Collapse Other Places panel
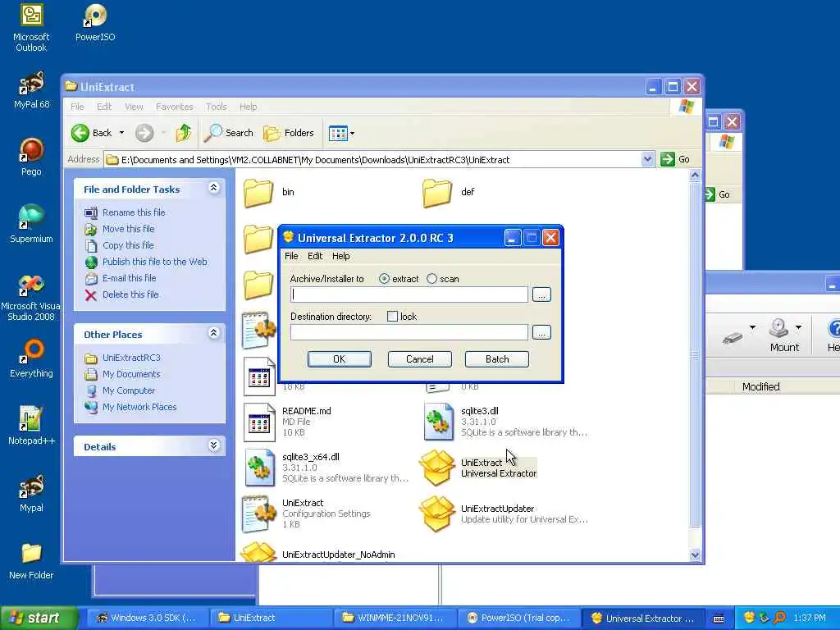 213,333
